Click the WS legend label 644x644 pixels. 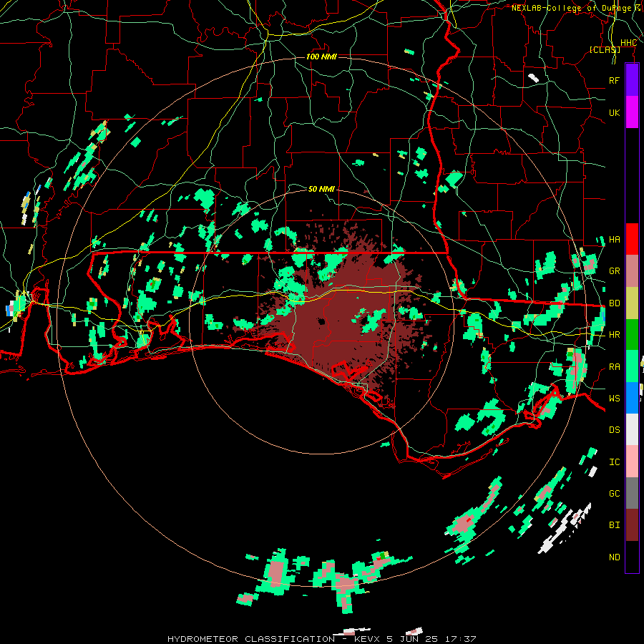click(x=615, y=399)
